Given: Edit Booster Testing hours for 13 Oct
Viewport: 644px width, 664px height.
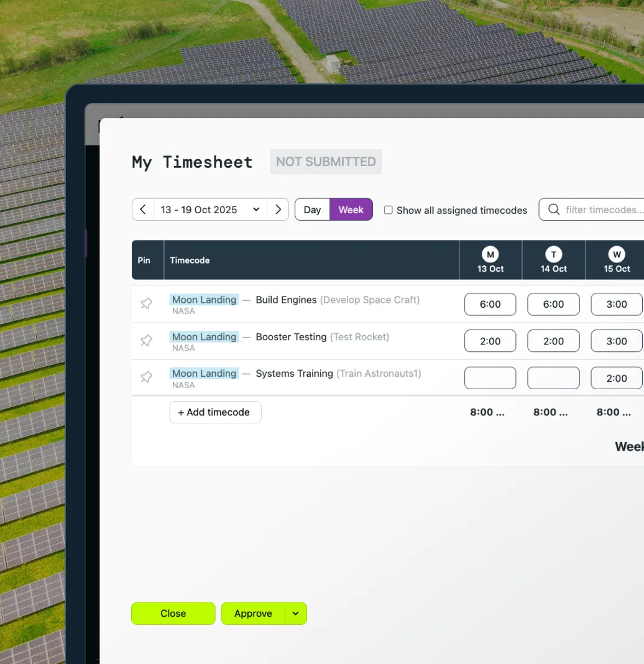Looking at the screenshot, I should pyautogui.click(x=490, y=341).
